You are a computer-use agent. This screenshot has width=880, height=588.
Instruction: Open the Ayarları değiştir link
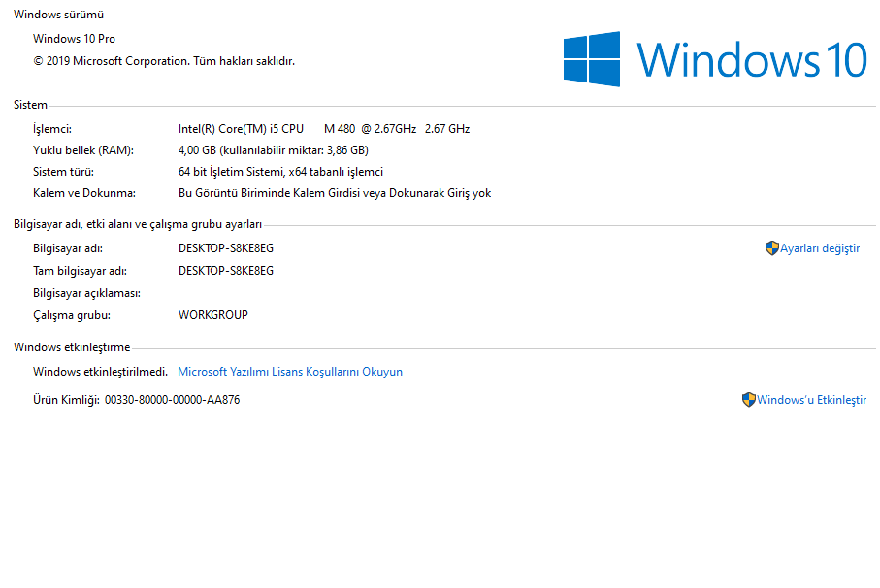click(x=820, y=248)
